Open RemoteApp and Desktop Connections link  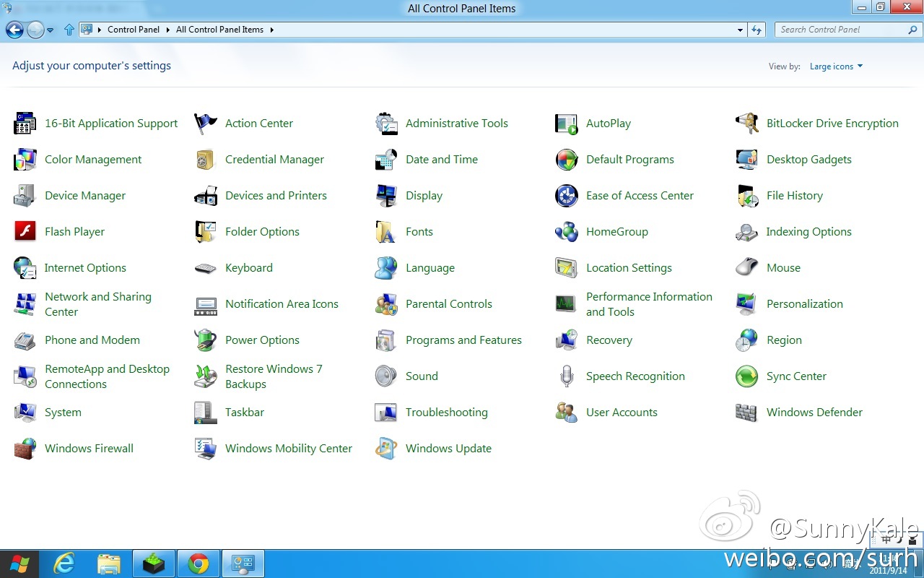[x=107, y=376]
